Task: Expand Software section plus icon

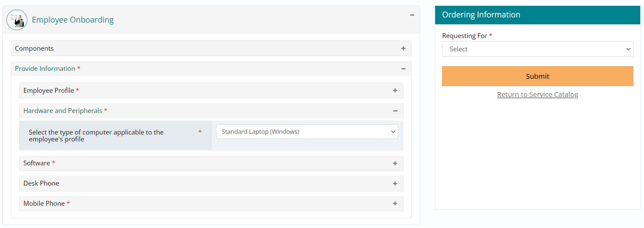Action: [x=395, y=164]
